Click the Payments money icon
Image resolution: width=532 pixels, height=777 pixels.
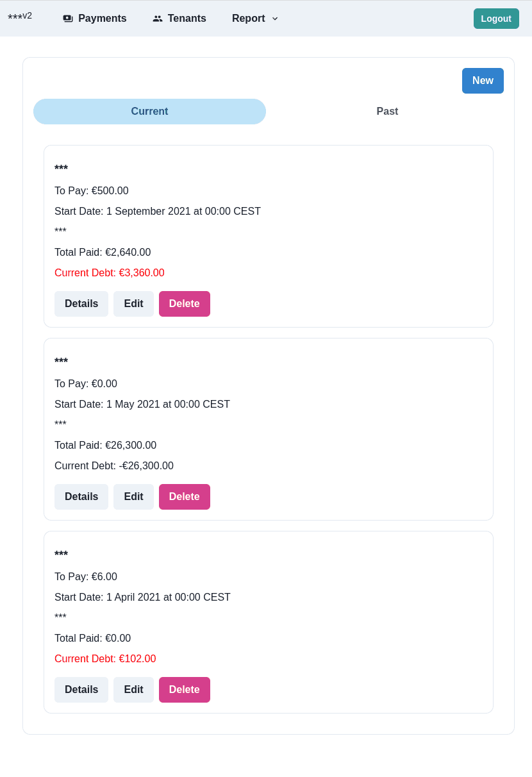coord(68,19)
